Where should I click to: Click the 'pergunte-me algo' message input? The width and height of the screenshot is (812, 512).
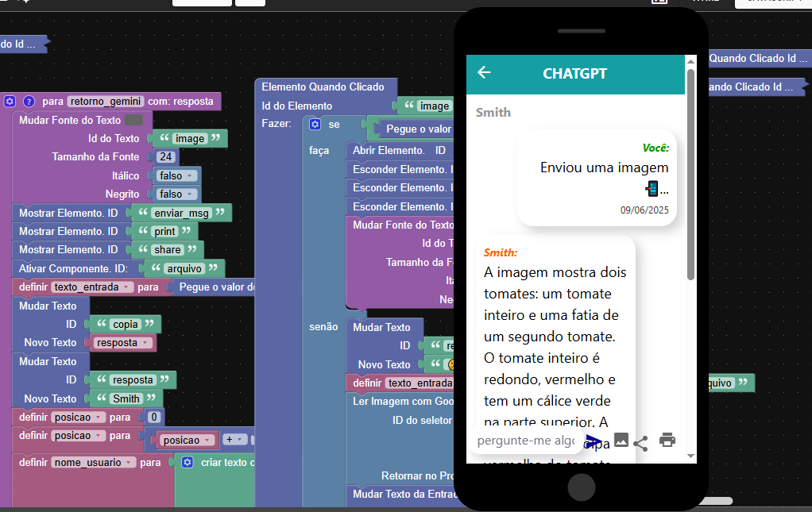(x=526, y=441)
